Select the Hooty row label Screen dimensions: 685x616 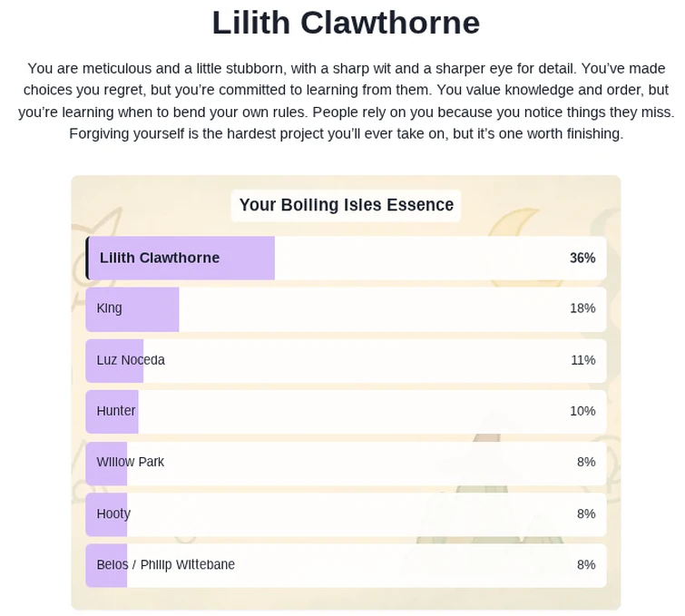click(113, 513)
